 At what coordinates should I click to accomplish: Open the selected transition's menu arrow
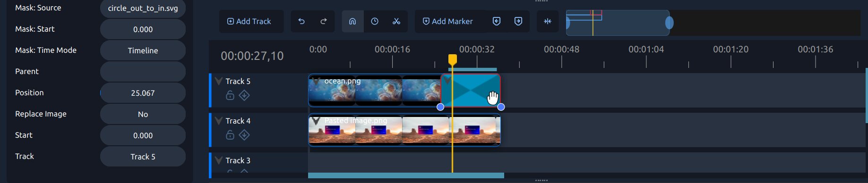pos(447,80)
